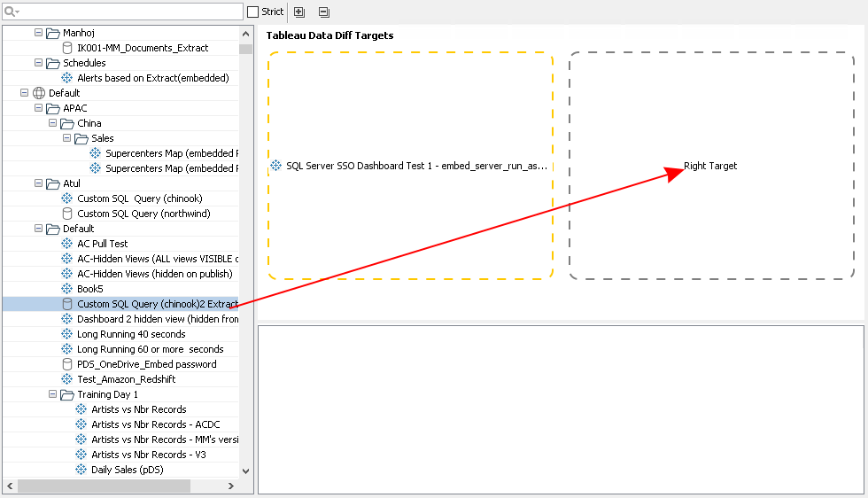Viewport: 868px width, 498px height.
Task: Click the search magnifier icon
Action: (11, 12)
